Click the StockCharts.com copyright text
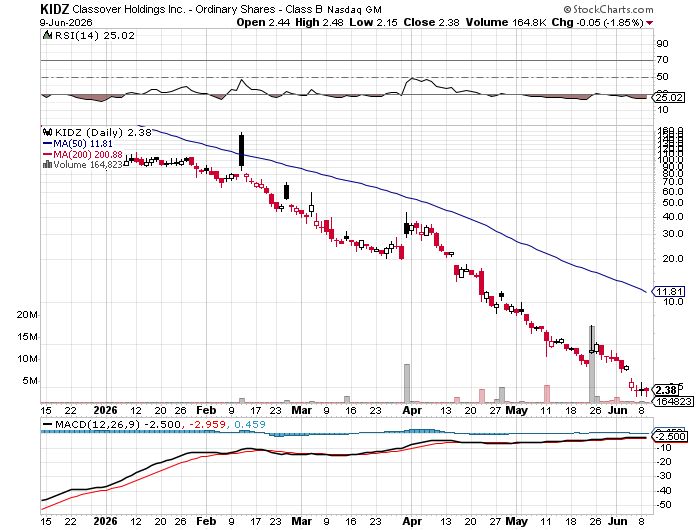This screenshot has width=700, height=530. [x=608, y=9]
